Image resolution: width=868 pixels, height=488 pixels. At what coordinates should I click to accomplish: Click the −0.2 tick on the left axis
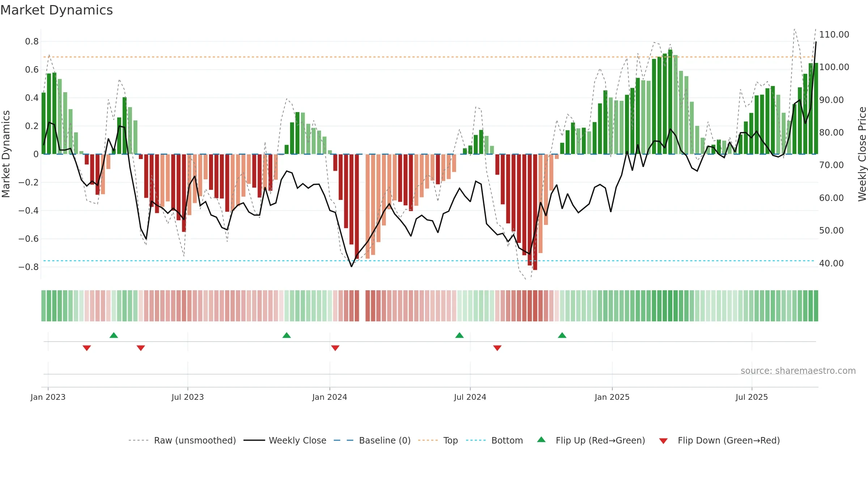(29, 183)
